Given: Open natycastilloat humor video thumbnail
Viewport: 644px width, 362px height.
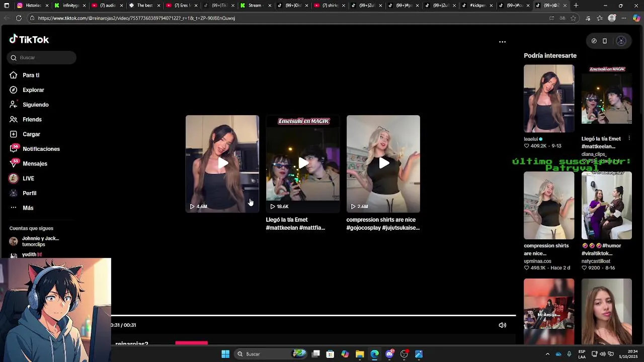Looking at the screenshot, I should tap(607, 206).
